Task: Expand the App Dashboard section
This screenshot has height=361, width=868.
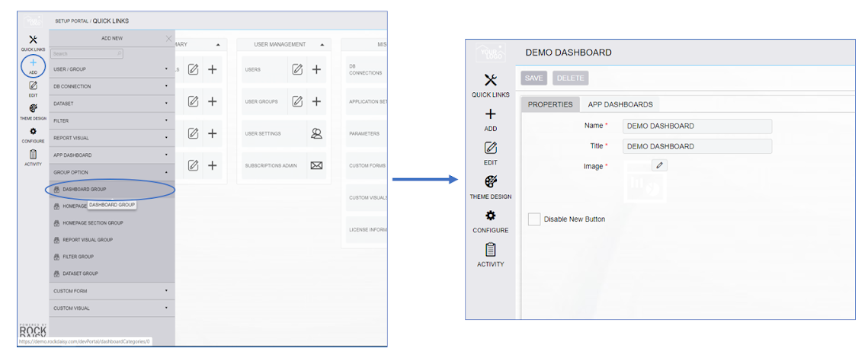Action: click(x=112, y=155)
